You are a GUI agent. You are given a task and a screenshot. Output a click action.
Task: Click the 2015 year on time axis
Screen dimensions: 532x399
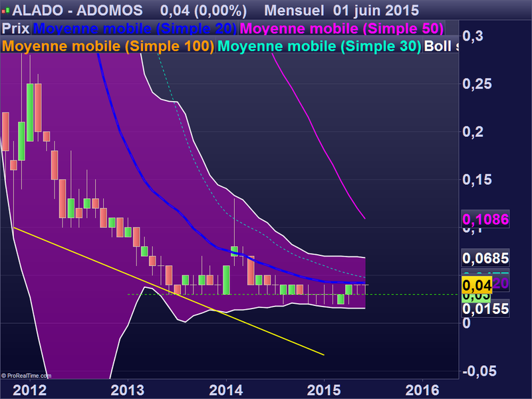coord(324,390)
